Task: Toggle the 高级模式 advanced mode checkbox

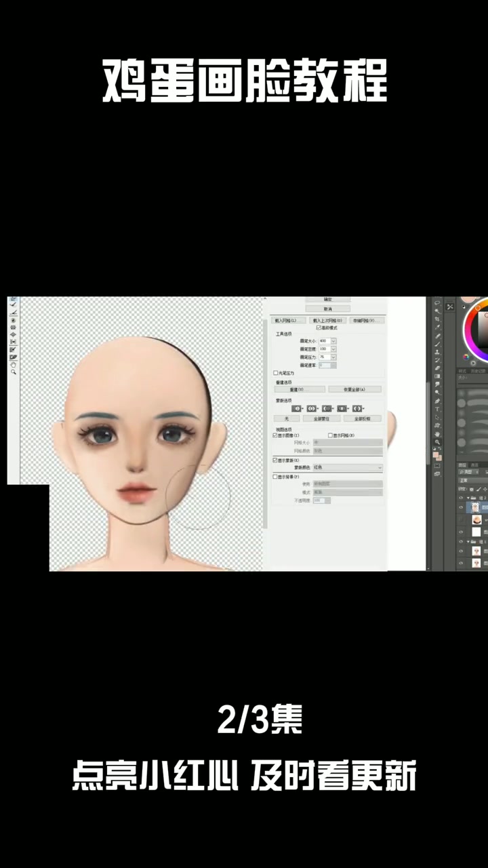Action: coord(319,328)
